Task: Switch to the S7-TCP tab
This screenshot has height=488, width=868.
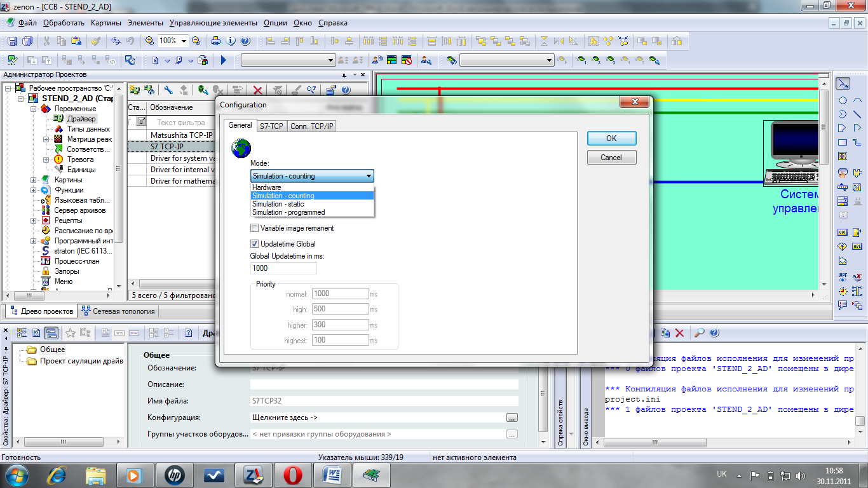Action: (271, 126)
